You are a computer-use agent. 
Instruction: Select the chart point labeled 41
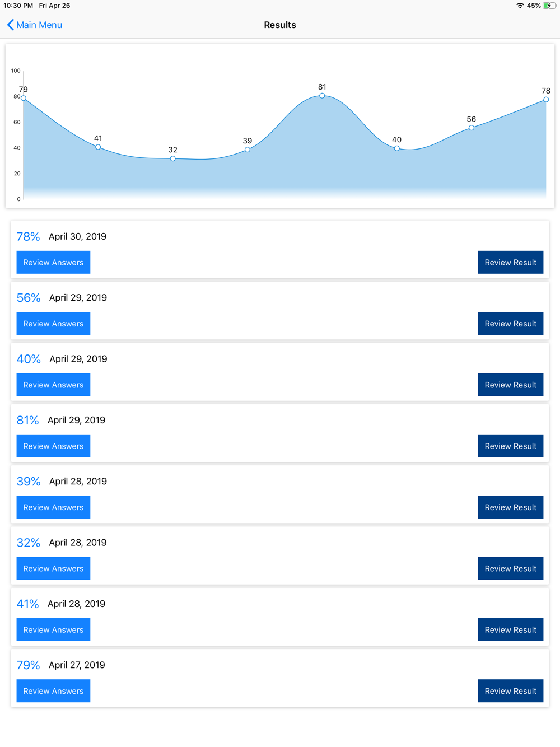click(98, 147)
